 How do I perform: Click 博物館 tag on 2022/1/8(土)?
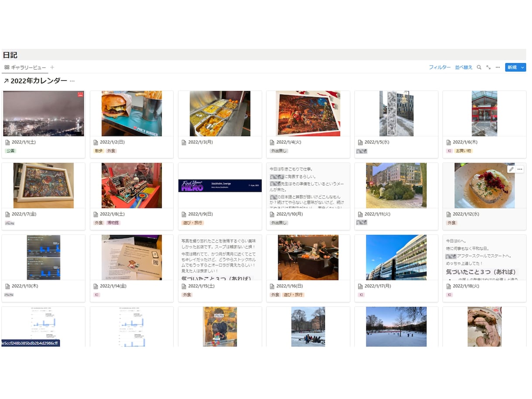(113, 223)
